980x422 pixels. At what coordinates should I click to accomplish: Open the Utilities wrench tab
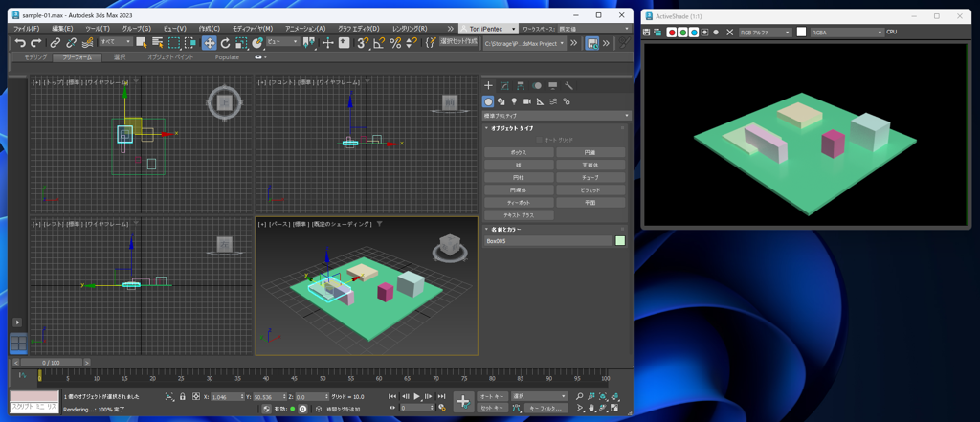[568, 86]
